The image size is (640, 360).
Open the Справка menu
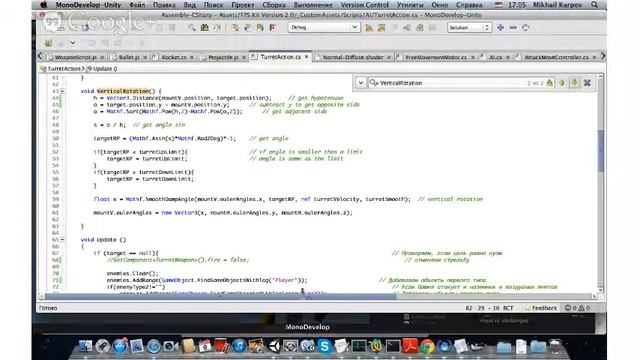click(469, 5)
